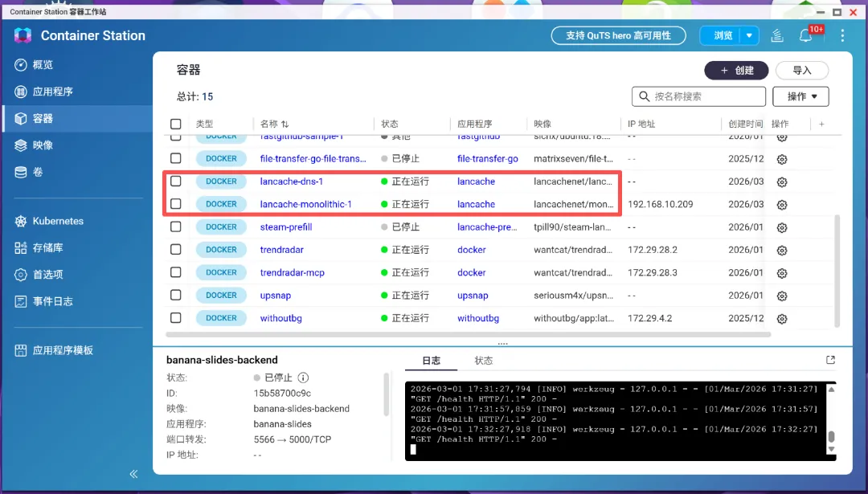Image resolution: width=868 pixels, height=494 pixels.
Task: Click the 应用程序模板 templates icon
Action: (20, 350)
